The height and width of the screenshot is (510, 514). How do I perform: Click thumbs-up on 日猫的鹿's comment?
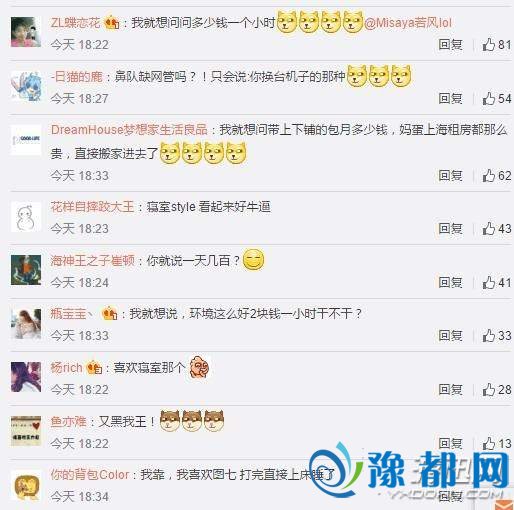[x=489, y=98]
